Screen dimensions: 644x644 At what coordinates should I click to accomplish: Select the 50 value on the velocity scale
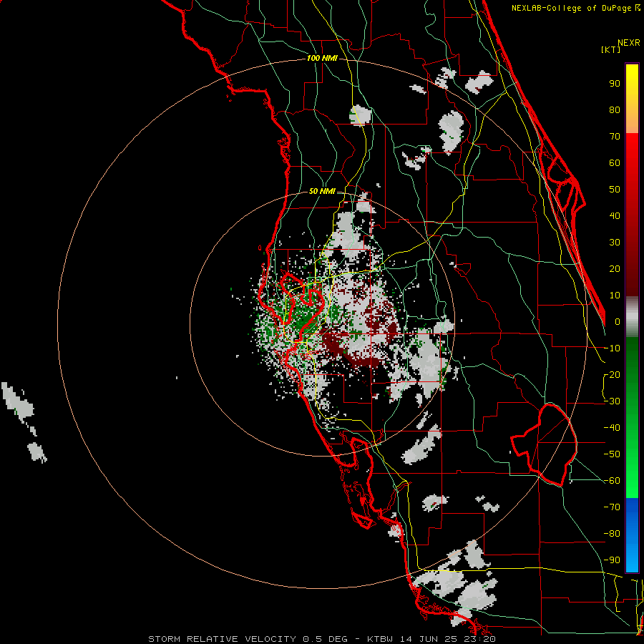[x=615, y=190]
